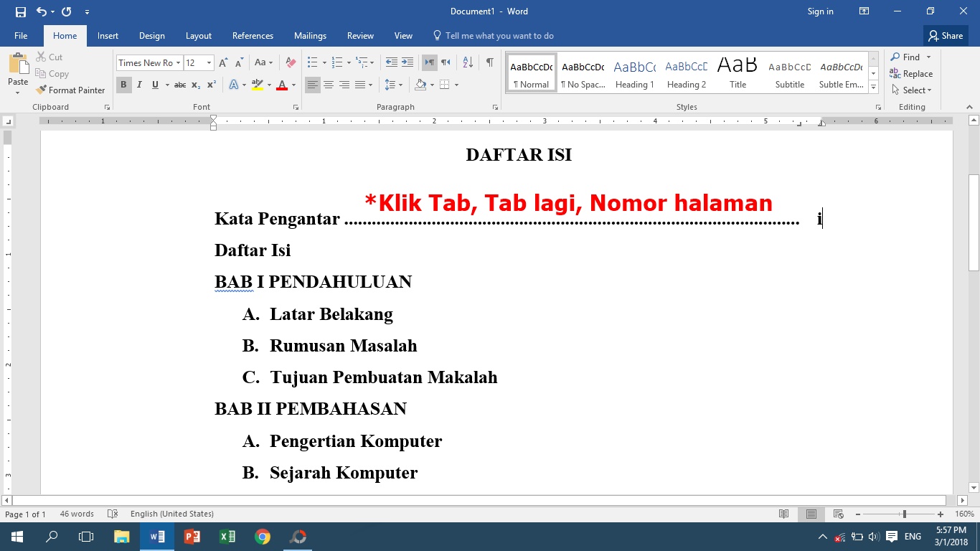Open PowerPoint from the taskbar
The height and width of the screenshot is (551, 980).
[192, 536]
